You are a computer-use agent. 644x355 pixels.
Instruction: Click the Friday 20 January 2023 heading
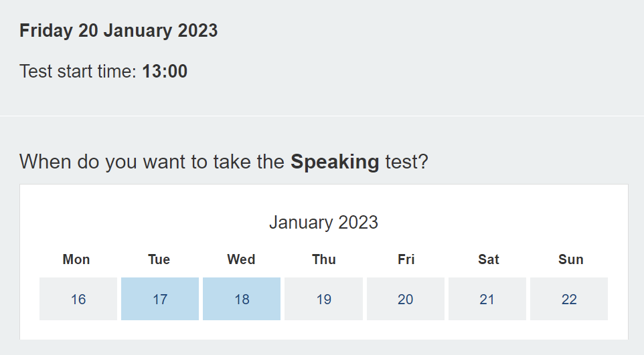(118, 31)
